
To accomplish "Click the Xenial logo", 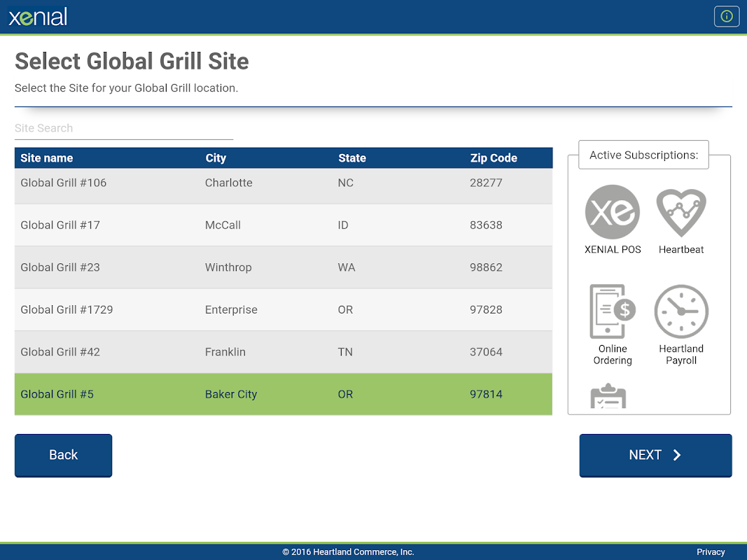I will point(38,17).
